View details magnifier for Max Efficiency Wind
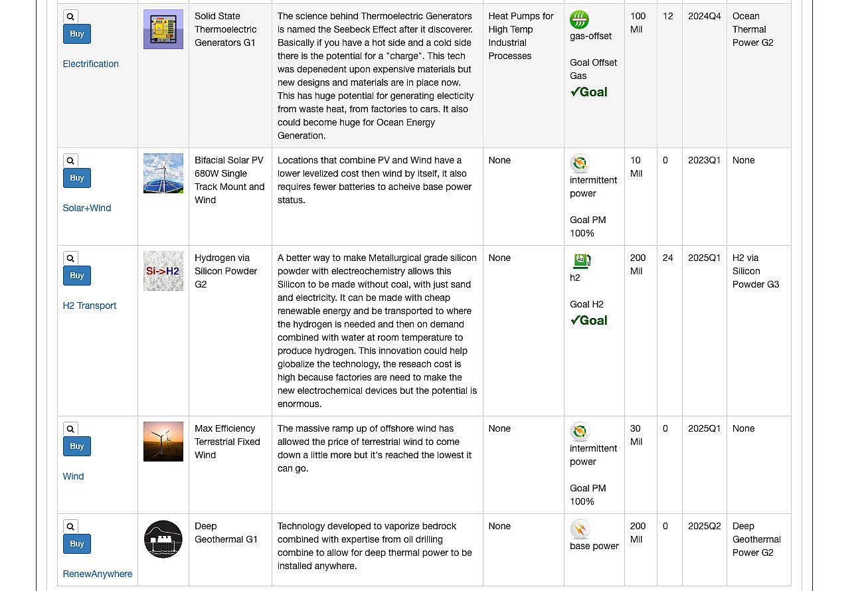Screen dimensions: 868x591 pos(70,429)
